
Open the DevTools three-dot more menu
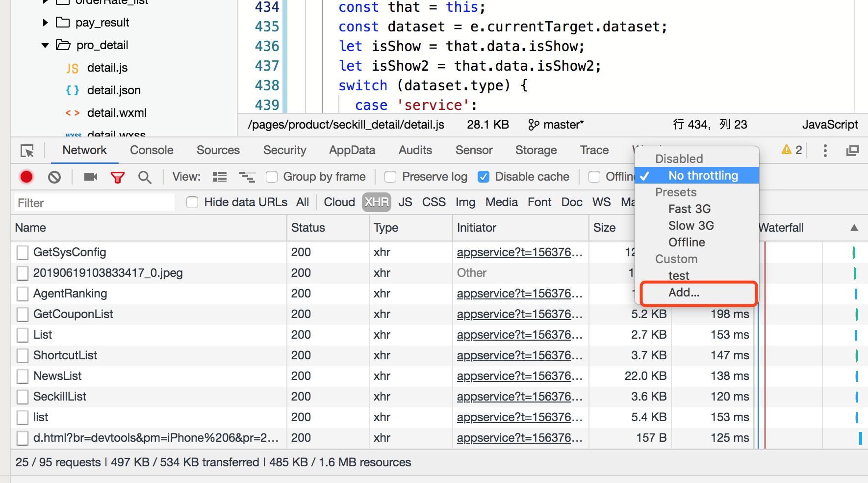tap(825, 150)
